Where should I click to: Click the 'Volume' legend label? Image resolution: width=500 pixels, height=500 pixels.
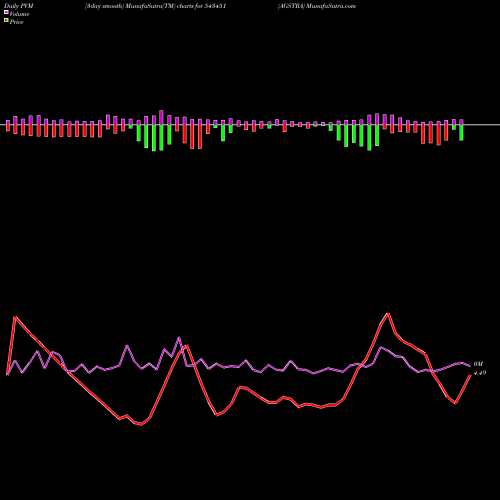click(19, 14)
